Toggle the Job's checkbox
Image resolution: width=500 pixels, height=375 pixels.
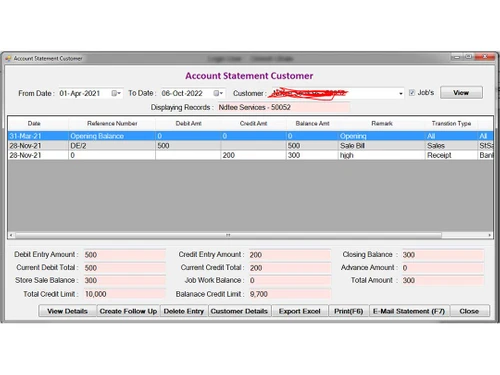click(x=412, y=93)
